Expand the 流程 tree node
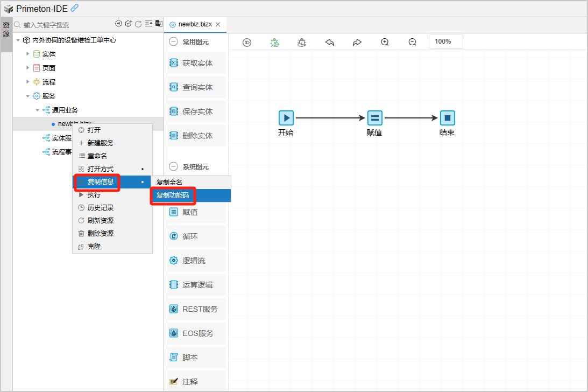The height and width of the screenshot is (392, 588). 28,82
